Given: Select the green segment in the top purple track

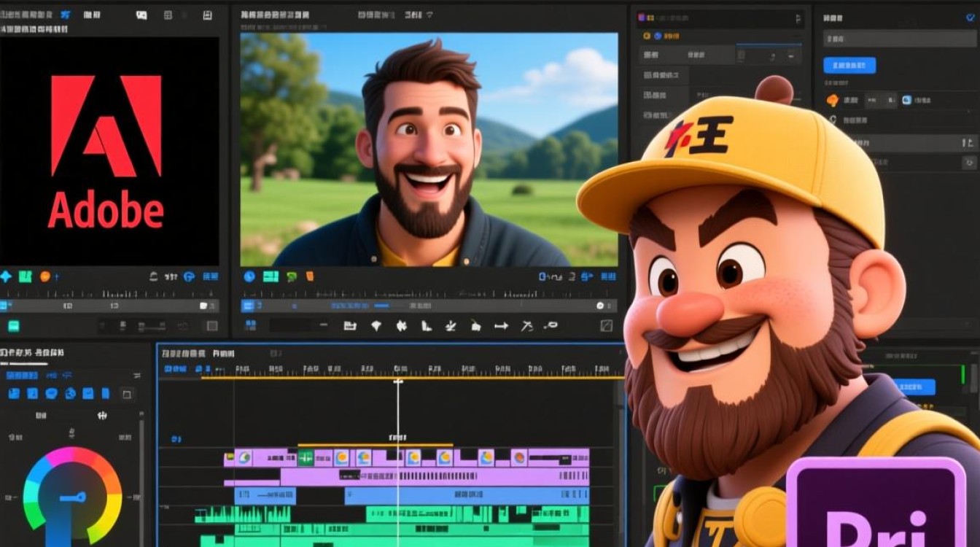Looking at the screenshot, I should click(305, 457).
